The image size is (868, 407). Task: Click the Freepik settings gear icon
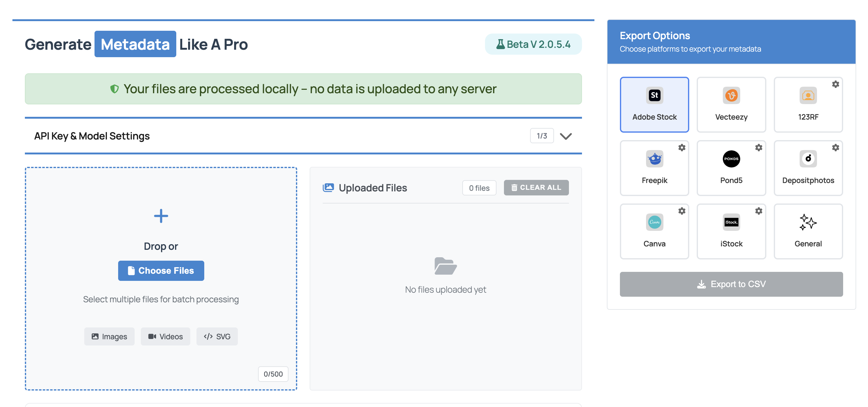coord(682,148)
